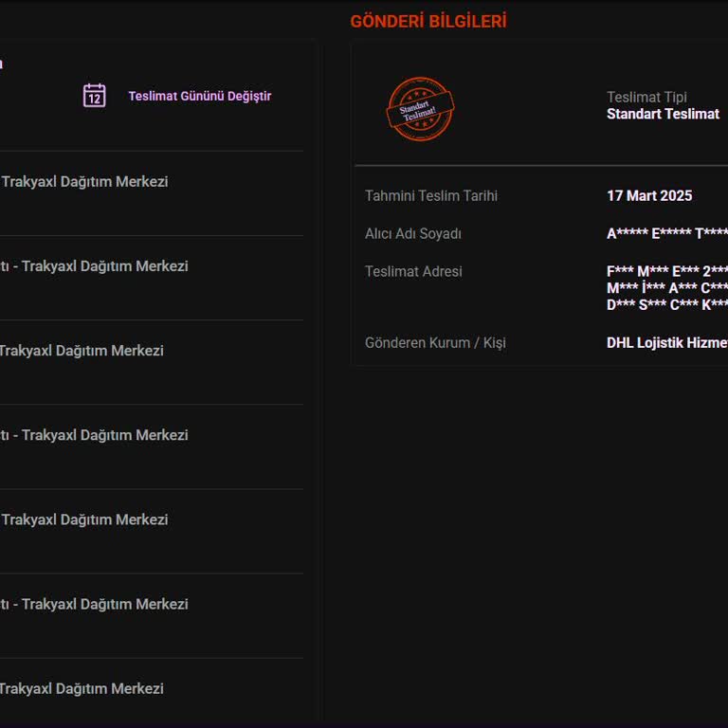Click the Alıcı Adı Soyadı label
This screenshot has width=728, height=728.
pyautogui.click(x=413, y=234)
